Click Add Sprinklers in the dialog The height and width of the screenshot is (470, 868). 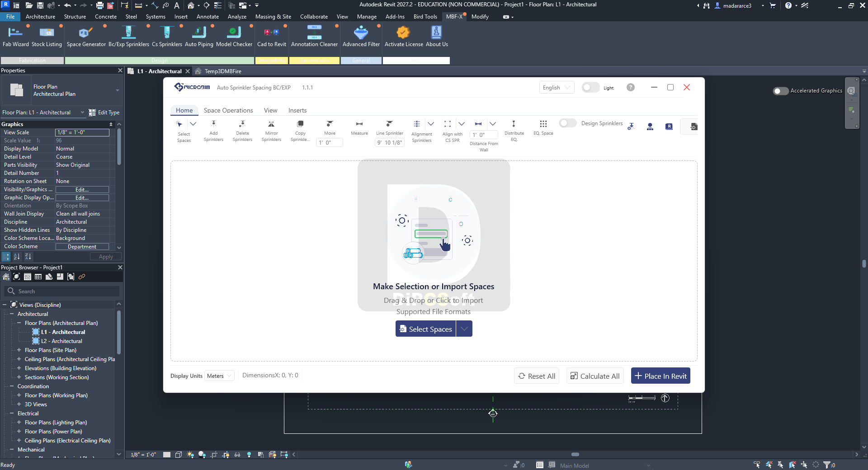pyautogui.click(x=213, y=131)
